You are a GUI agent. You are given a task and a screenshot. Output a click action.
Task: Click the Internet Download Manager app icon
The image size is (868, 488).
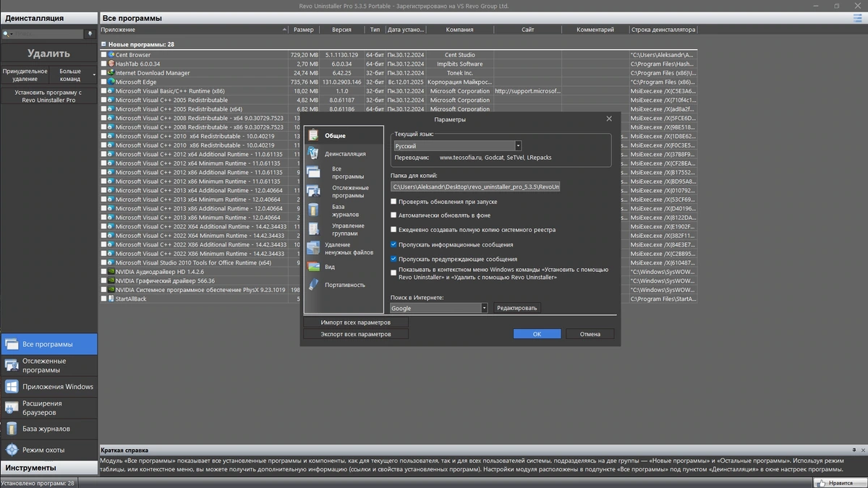[x=111, y=73]
